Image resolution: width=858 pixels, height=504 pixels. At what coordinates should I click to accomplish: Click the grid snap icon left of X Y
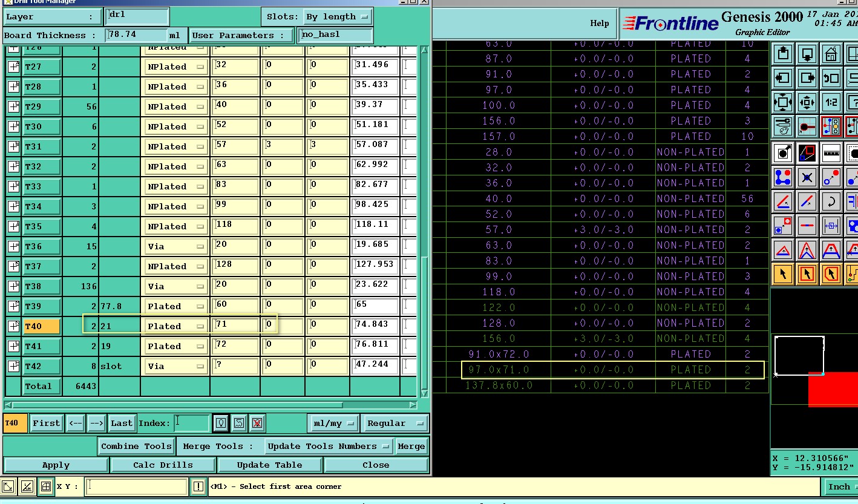tap(46, 486)
